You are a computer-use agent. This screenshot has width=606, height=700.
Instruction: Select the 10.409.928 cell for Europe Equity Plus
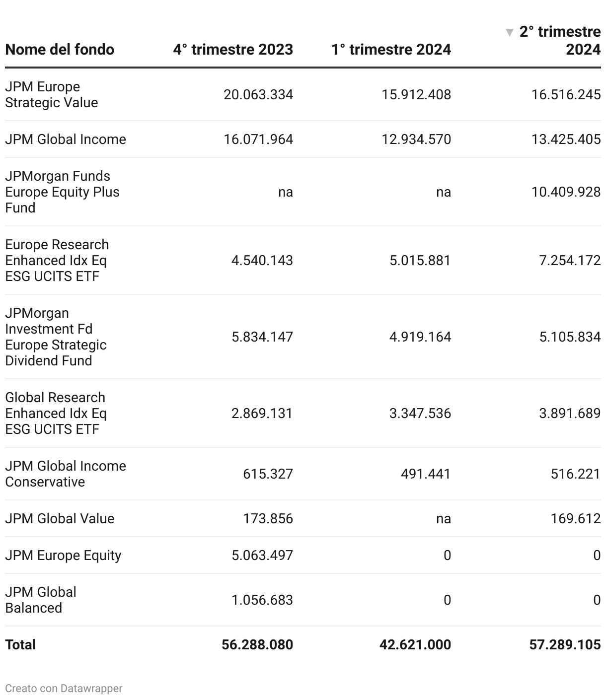click(x=566, y=192)
